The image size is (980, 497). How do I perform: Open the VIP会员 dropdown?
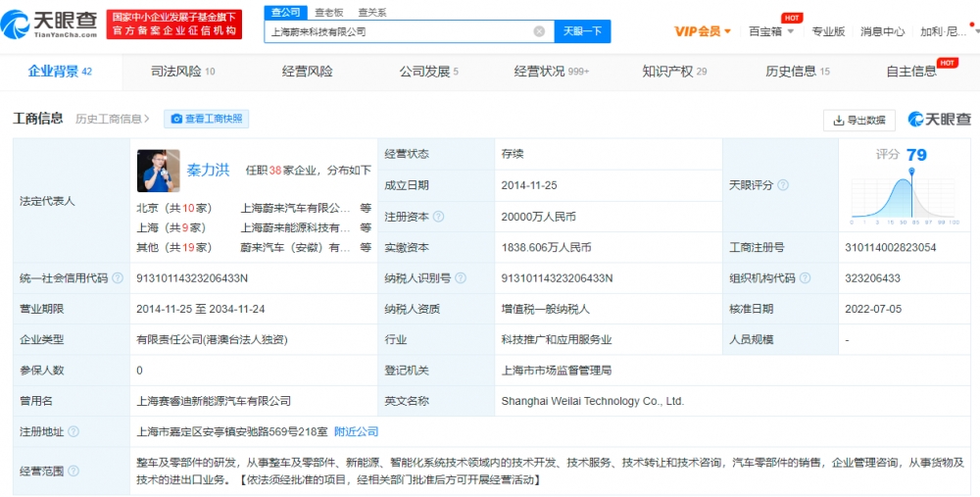pos(704,31)
